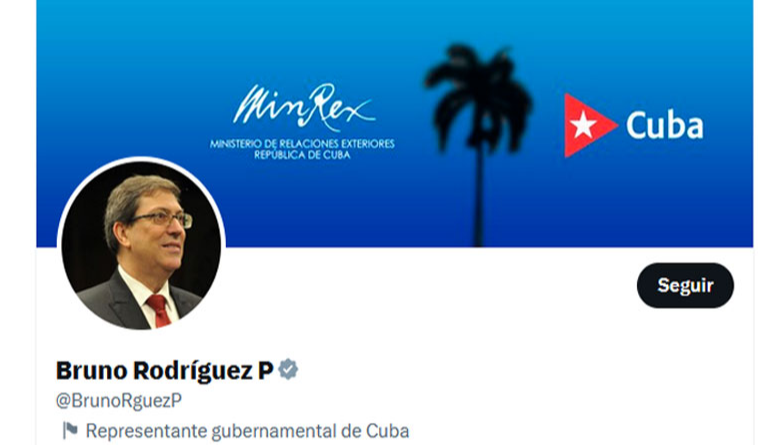The width and height of the screenshot is (778, 445).
Task: Click the MinRex handwritten logo
Action: (x=304, y=107)
